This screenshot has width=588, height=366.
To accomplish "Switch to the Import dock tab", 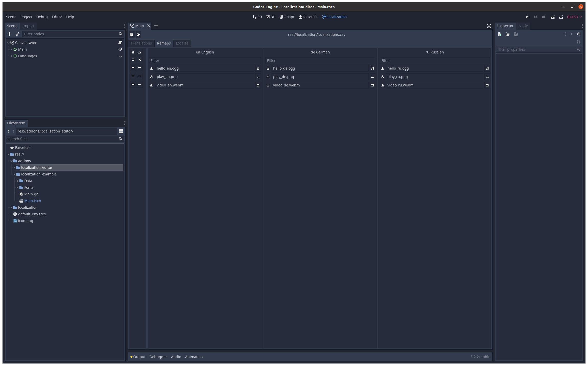I will [28, 26].
